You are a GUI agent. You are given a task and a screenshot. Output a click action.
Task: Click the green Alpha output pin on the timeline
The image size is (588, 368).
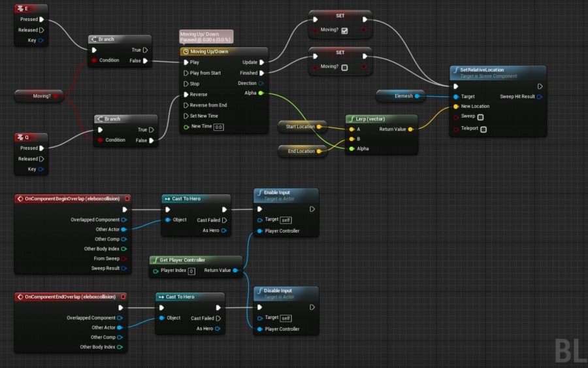(x=261, y=93)
